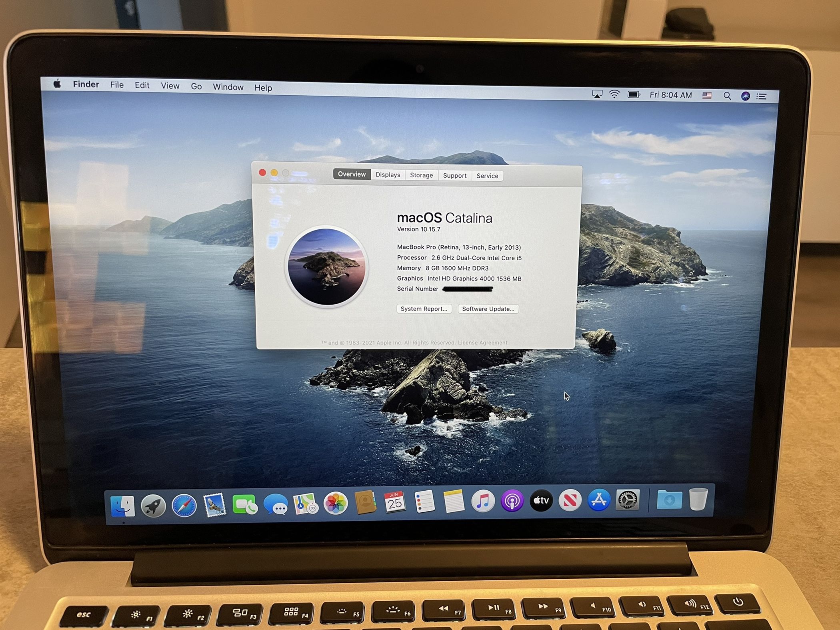Open Maps in the dock

[x=306, y=504]
